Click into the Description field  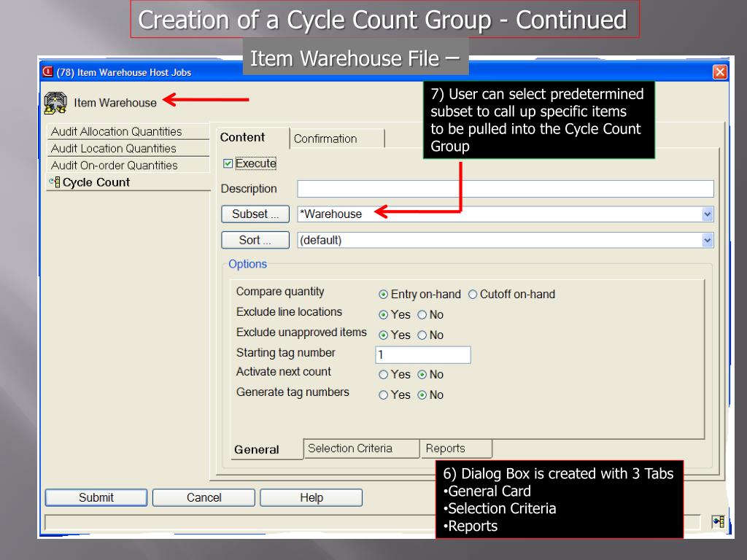click(x=506, y=189)
